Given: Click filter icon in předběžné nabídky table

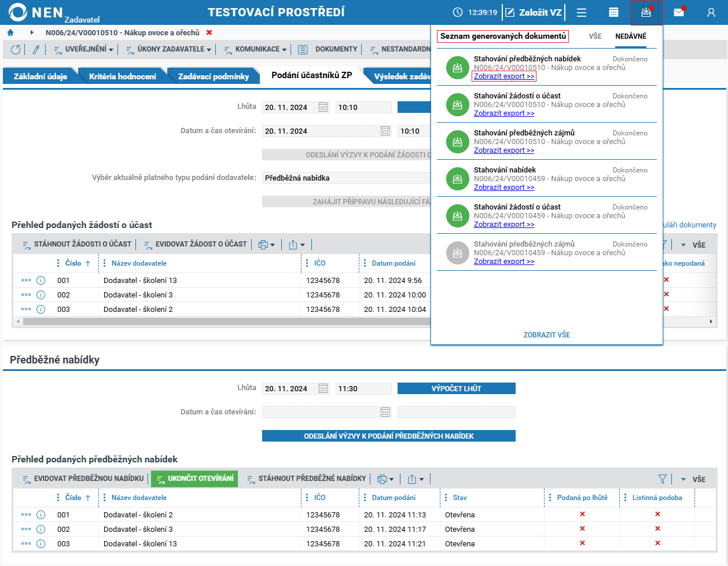Looking at the screenshot, I should pos(663,479).
